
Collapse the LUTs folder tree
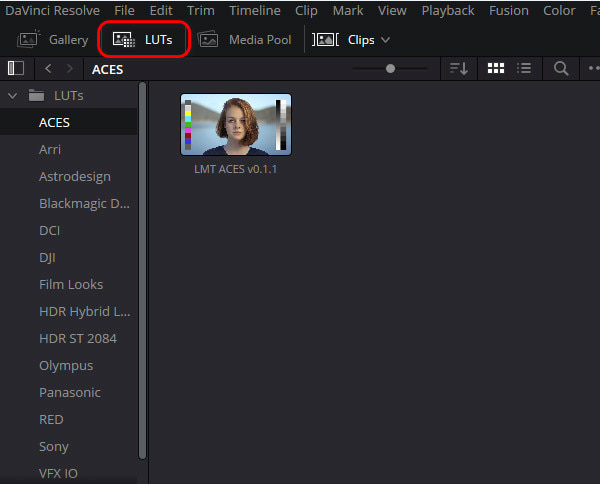click(13, 96)
